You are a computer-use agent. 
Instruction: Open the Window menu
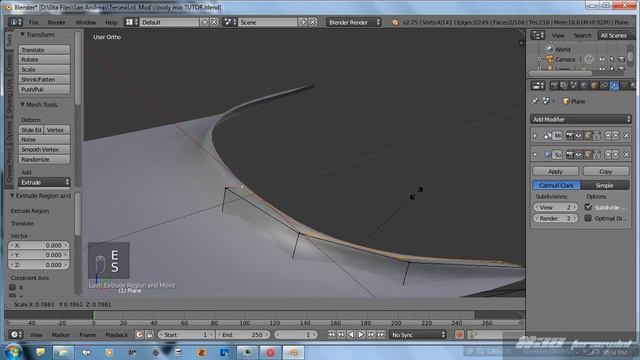pos(86,22)
